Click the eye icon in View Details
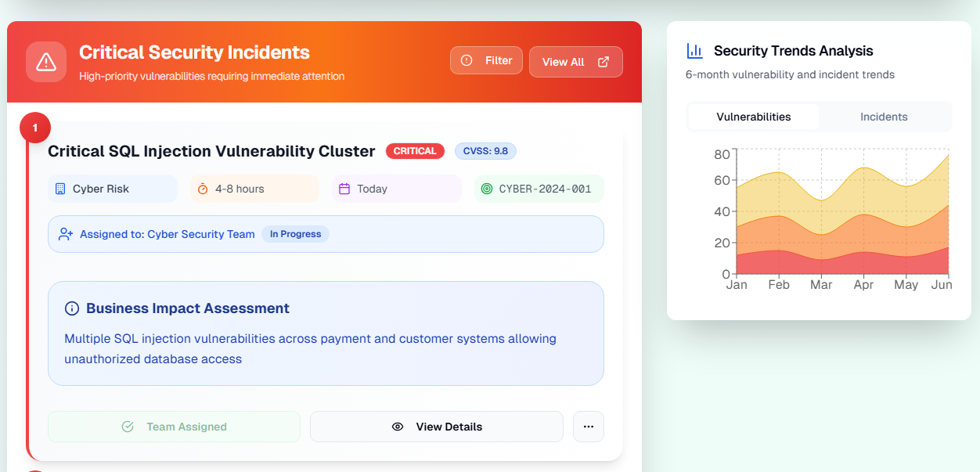Screen dimensions: 980x472 tap(398, 427)
